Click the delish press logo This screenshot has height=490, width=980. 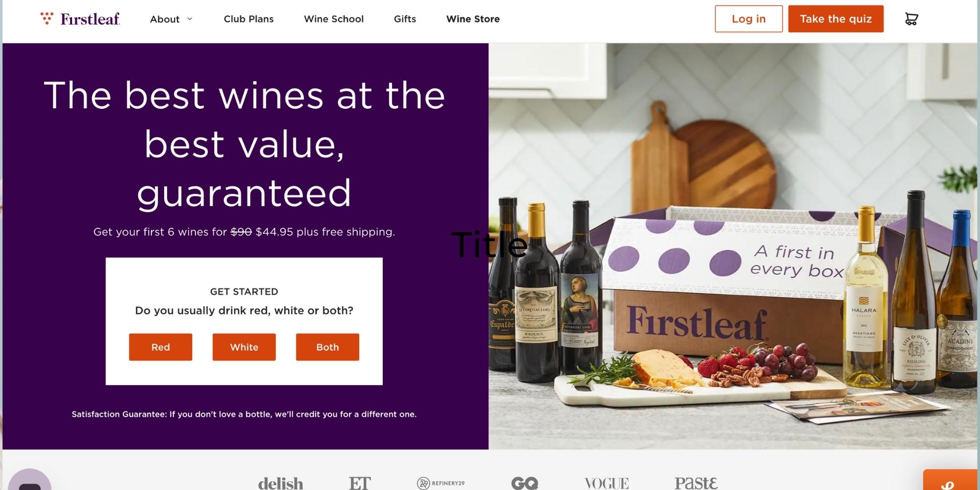pyautogui.click(x=281, y=483)
